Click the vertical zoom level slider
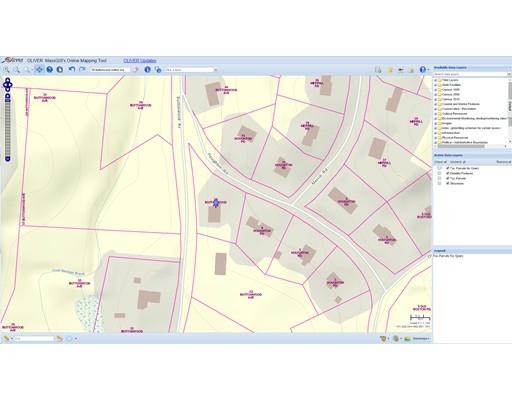This screenshot has height=400, width=512. pos(8,128)
